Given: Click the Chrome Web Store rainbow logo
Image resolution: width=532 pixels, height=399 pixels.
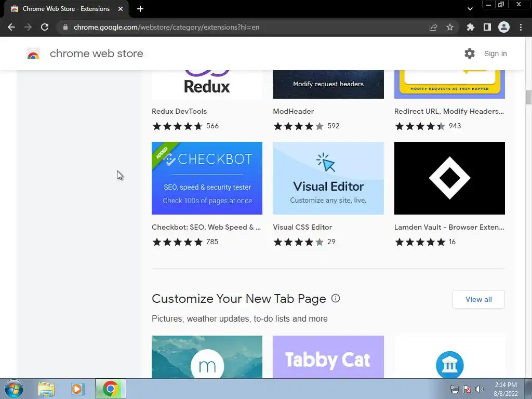Looking at the screenshot, I should (x=33, y=54).
